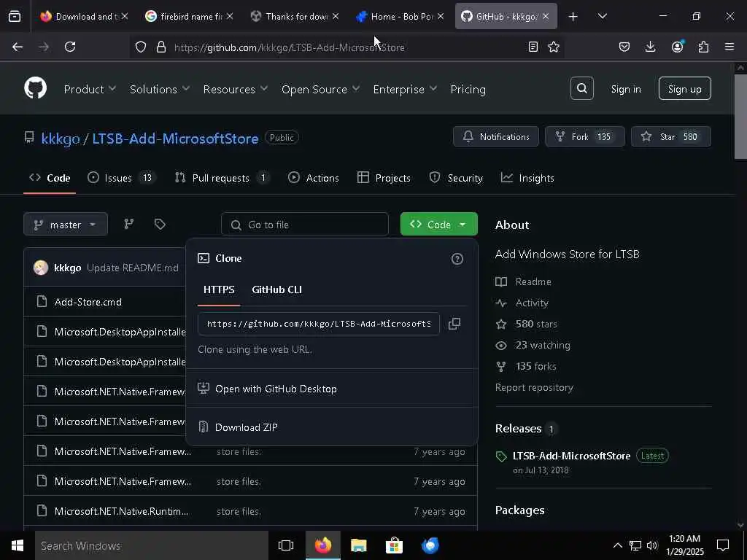
Task: Select the GitHub CLI clone tab
Action: click(x=276, y=289)
